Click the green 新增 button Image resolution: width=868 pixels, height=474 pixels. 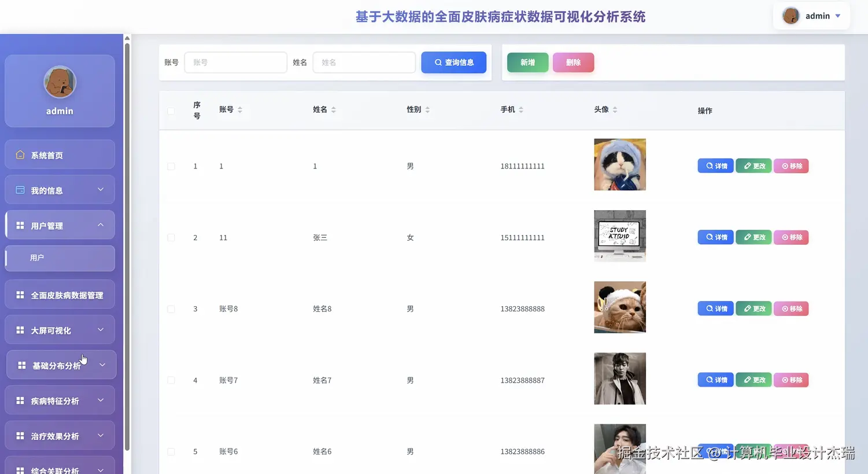pyautogui.click(x=527, y=62)
